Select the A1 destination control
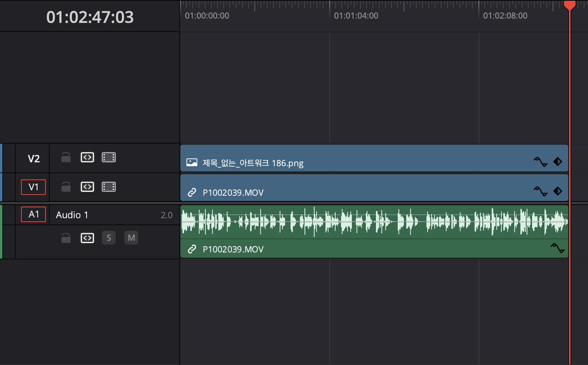The image size is (588, 365). tap(33, 214)
